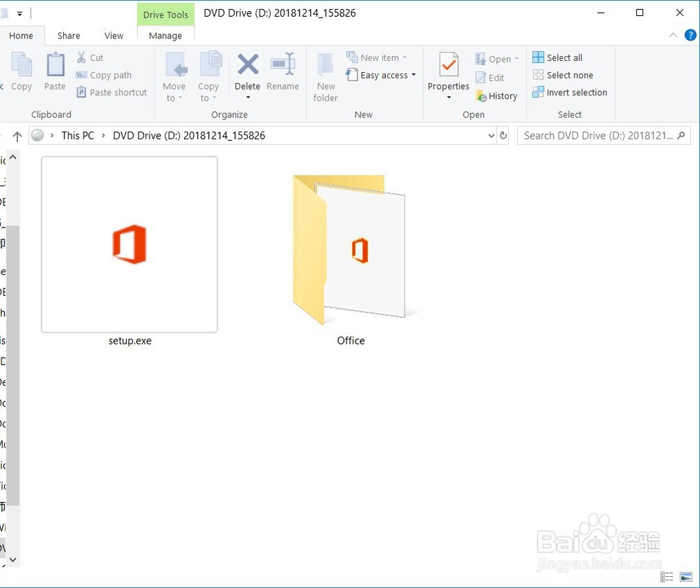This screenshot has height=588, width=700.
Task: Go up one level with the up arrow
Action: point(17,136)
